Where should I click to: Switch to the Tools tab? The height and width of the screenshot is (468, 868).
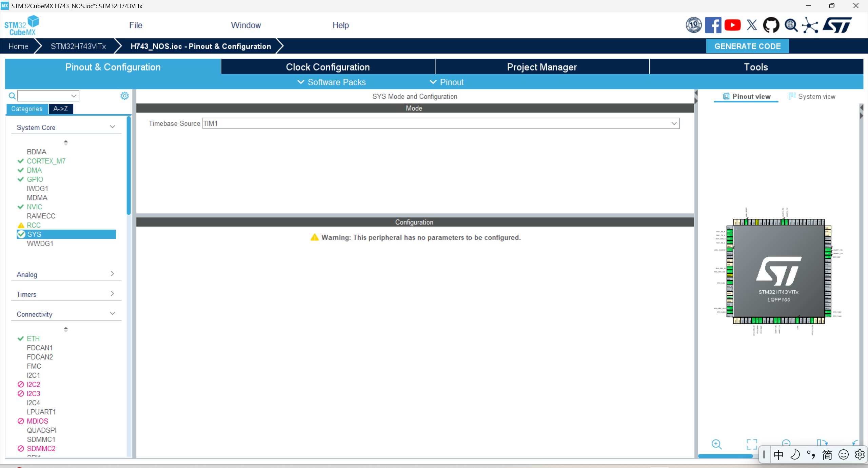(756, 67)
